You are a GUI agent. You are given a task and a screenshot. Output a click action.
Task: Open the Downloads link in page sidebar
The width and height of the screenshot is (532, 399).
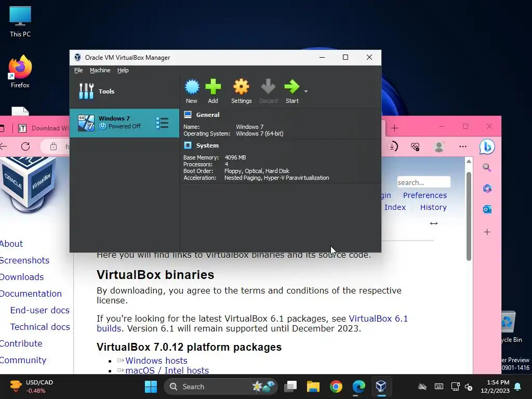(x=22, y=277)
